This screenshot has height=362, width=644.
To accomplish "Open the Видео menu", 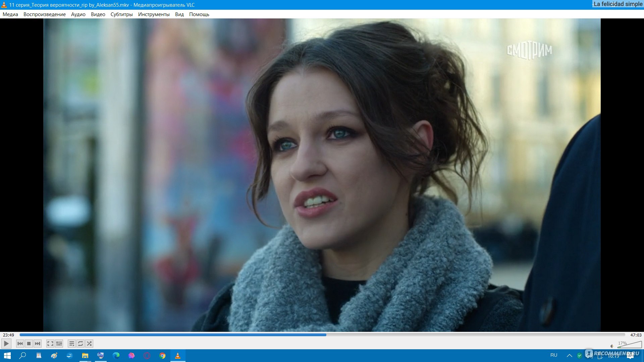I will click(98, 14).
